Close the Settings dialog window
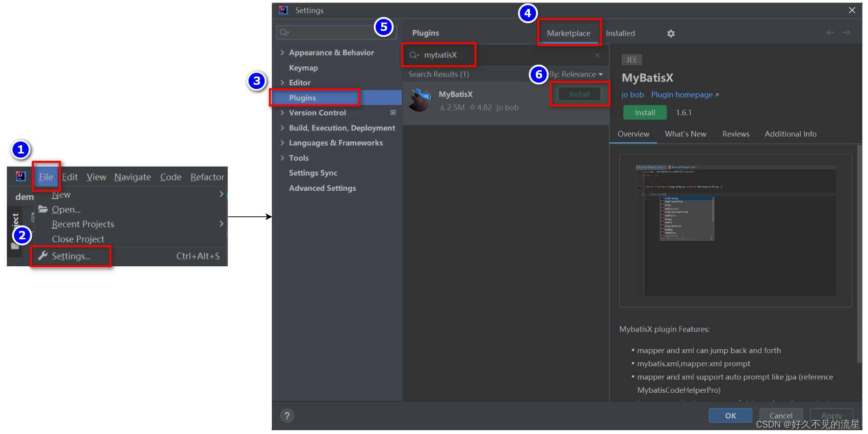The width and height of the screenshot is (868, 434). point(852,10)
